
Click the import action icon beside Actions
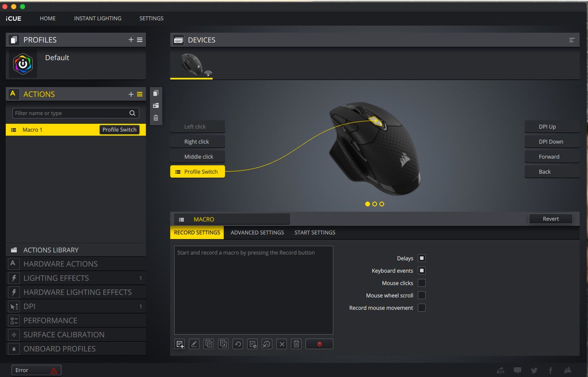[x=156, y=106]
